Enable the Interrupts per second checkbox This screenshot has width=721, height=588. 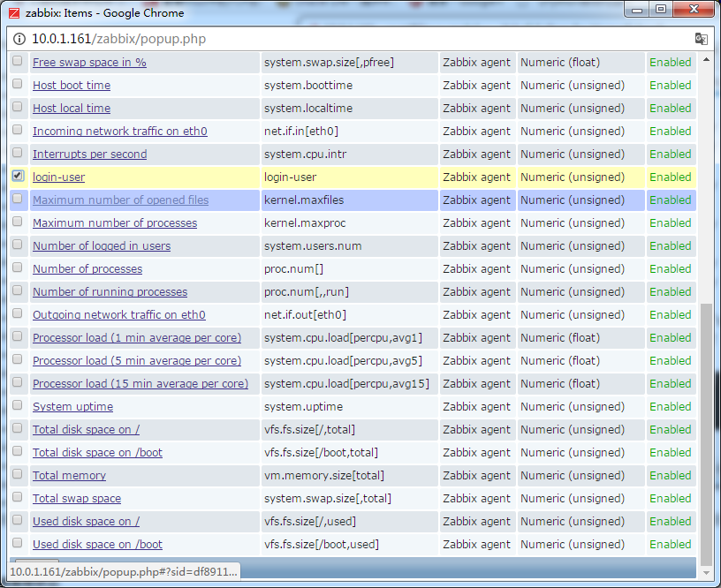pyautogui.click(x=18, y=153)
